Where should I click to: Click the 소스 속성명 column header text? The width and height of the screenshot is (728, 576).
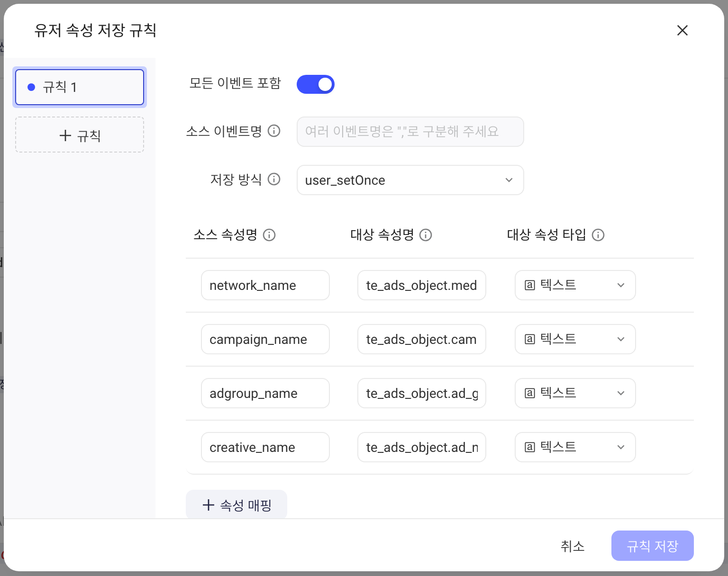pos(225,235)
